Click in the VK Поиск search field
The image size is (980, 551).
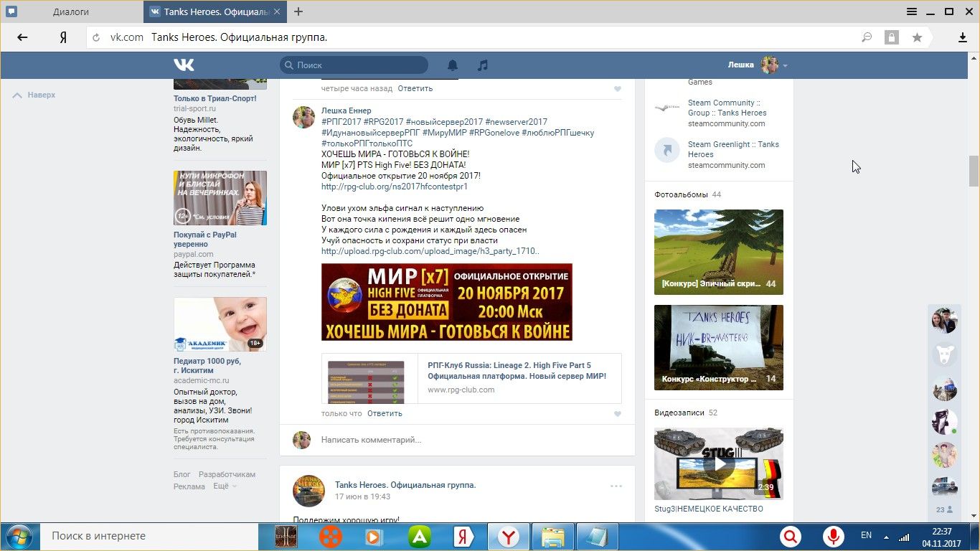pyautogui.click(x=354, y=65)
